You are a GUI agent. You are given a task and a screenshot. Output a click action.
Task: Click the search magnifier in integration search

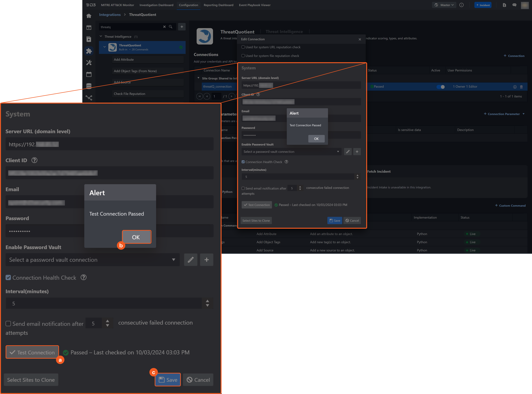click(170, 27)
